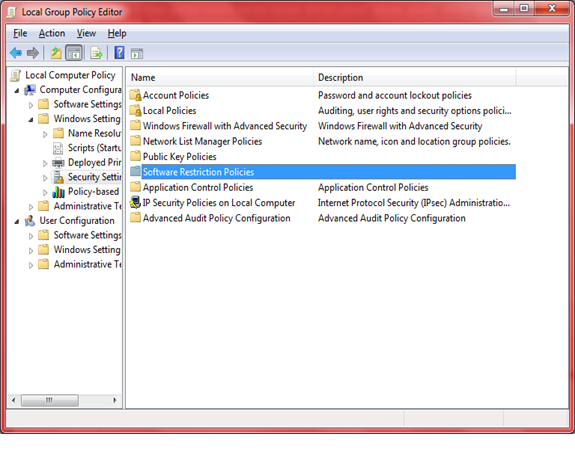This screenshot has height=476, width=575.
Task: Open the File menu
Action: click(20, 33)
